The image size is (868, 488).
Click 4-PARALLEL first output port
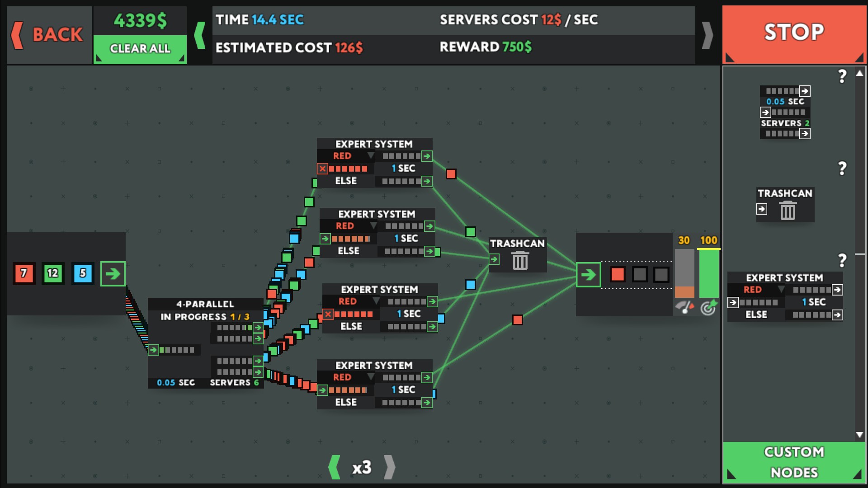pos(258,327)
